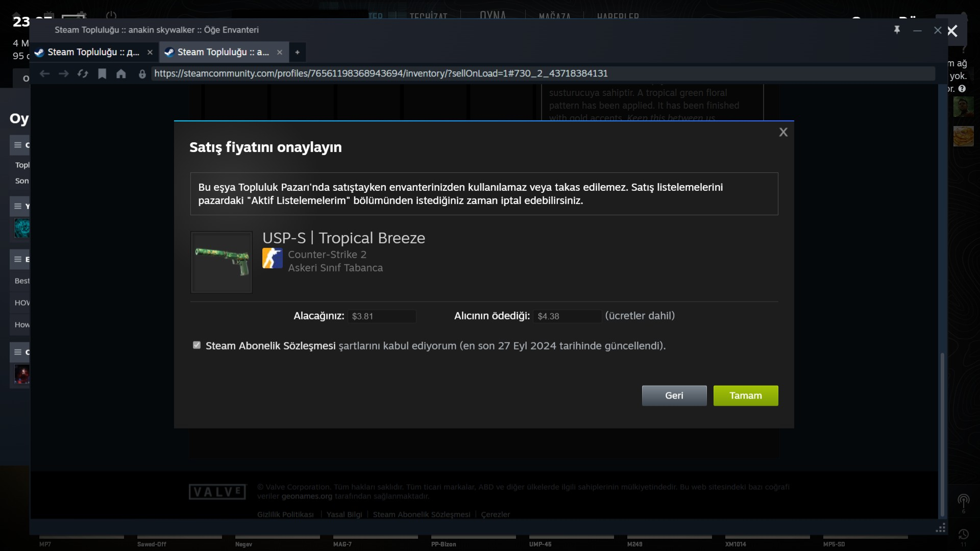The width and height of the screenshot is (980, 551).
Task: Go forward with the browser forward arrow
Action: [x=64, y=73]
